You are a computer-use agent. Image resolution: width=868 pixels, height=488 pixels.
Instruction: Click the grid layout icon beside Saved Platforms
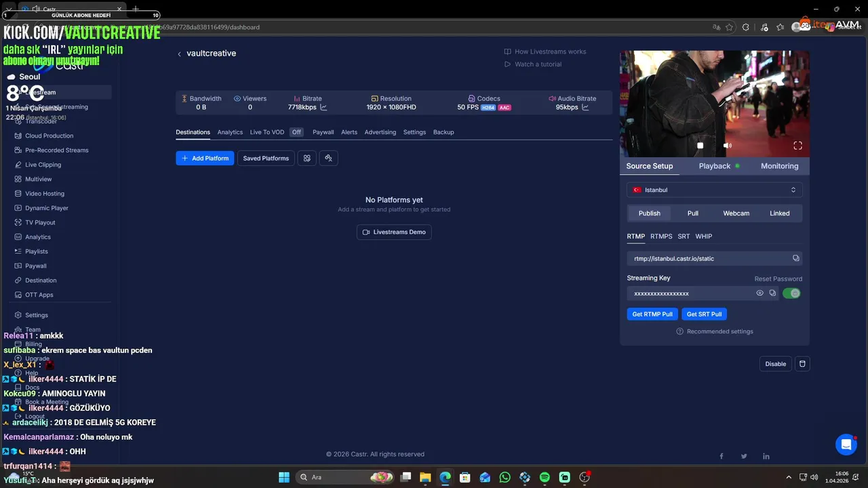307,158
